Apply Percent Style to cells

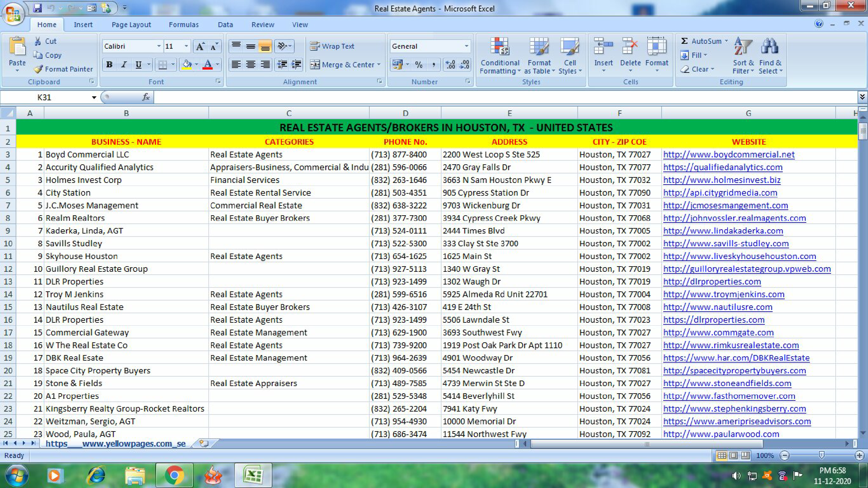coord(420,65)
